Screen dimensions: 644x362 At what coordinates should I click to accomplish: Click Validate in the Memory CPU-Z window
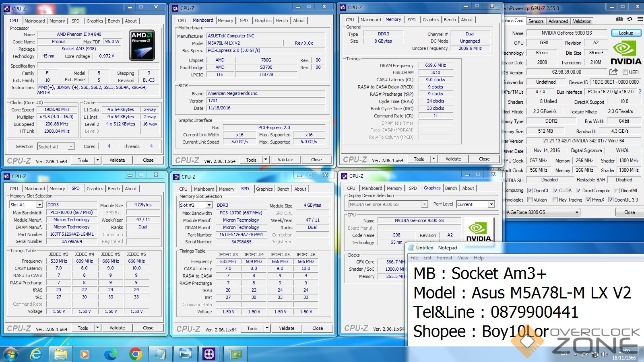pyautogui.click(x=453, y=159)
